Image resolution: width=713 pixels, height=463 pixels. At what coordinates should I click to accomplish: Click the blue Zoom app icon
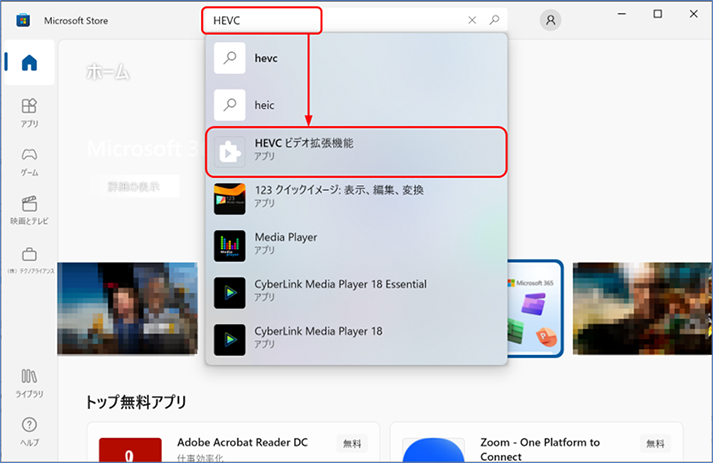pyautogui.click(x=433, y=450)
